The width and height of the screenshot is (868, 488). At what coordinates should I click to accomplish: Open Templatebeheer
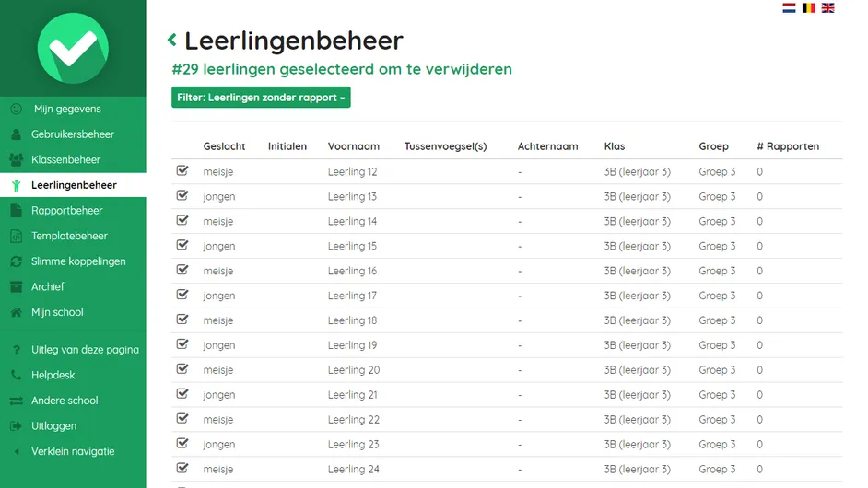(69, 237)
